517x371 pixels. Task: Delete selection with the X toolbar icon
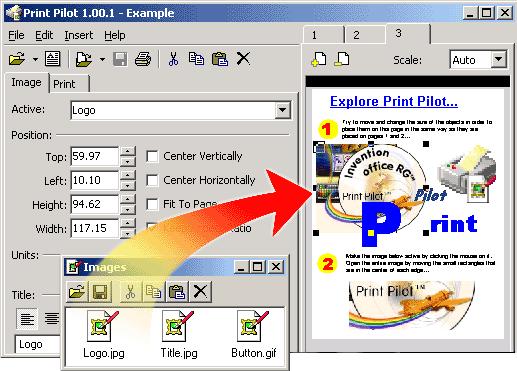coord(243,59)
